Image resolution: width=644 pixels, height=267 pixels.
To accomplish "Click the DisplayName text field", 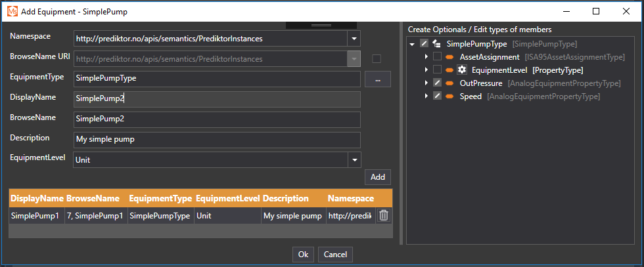I will click(x=217, y=99).
